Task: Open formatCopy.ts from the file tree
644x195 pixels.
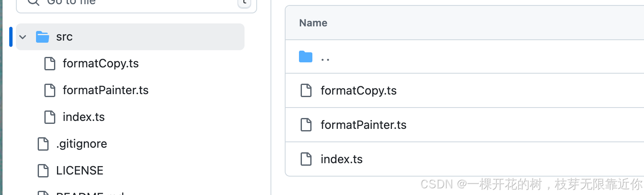Action: (100, 64)
